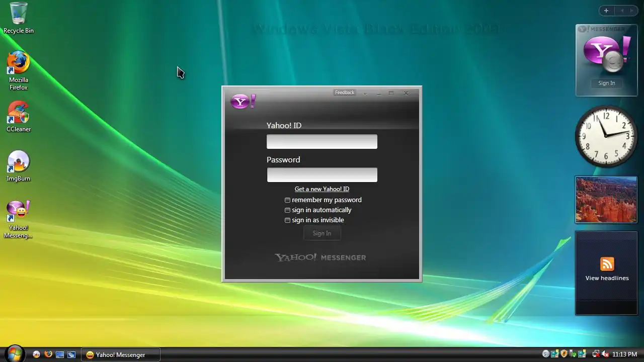The width and height of the screenshot is (644, 362).
Task: Click the Safely Remove Hardware tray icon
Action: tap(573, 354)
